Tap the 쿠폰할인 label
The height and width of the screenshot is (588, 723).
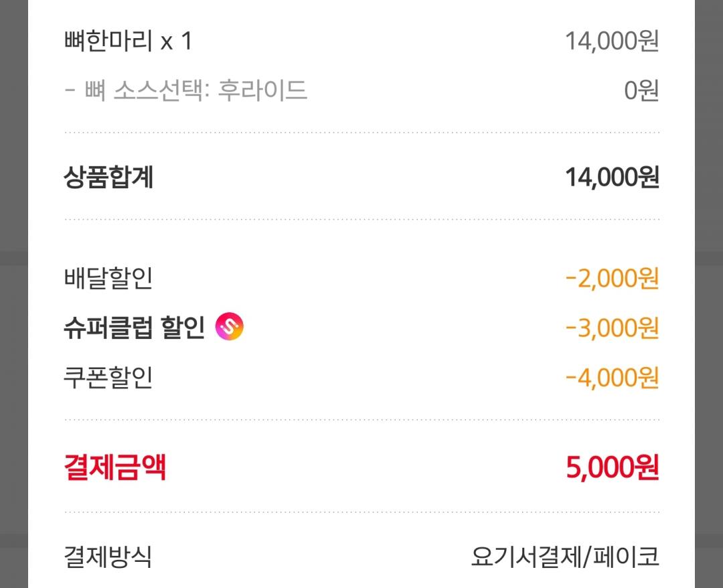pos(108,378)
